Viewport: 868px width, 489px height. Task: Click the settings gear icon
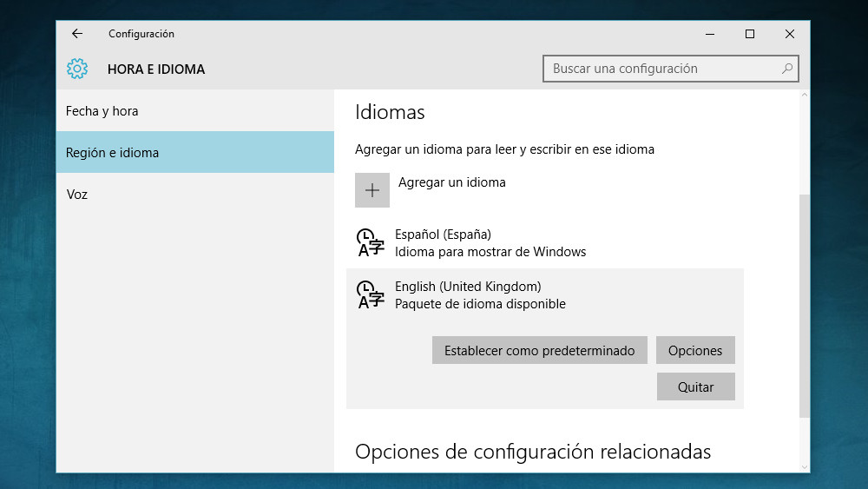point(77,69)
